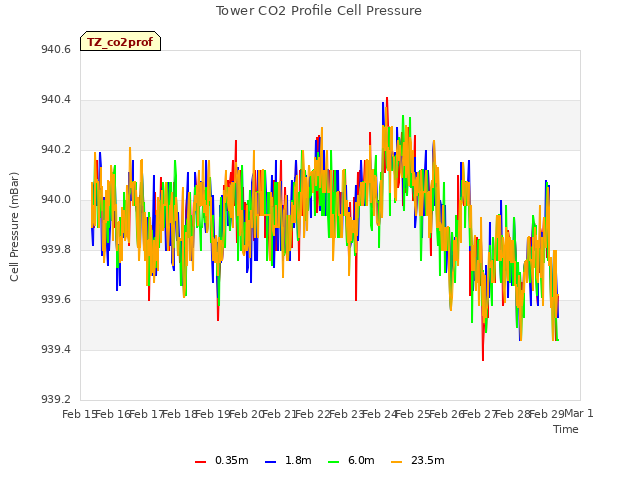Click the 939.2 y-axis label

(x=56, y=400)
